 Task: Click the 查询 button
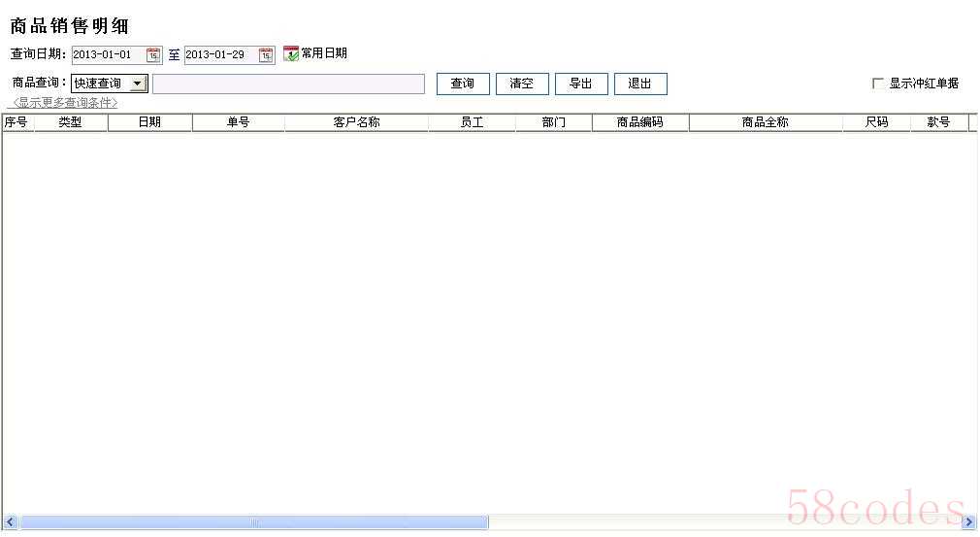click(463, 84)
